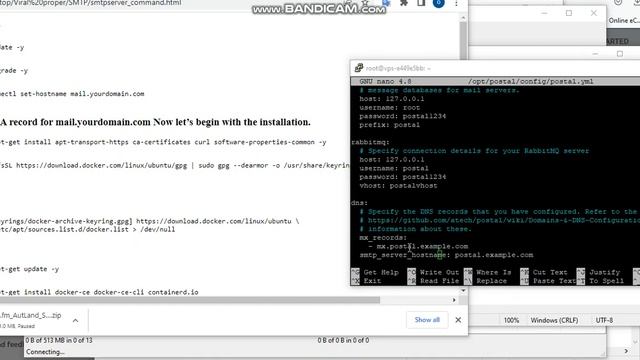640x360 pixels.
Task: Open Chrome's three-dot menu
Action: click(456, 3)
